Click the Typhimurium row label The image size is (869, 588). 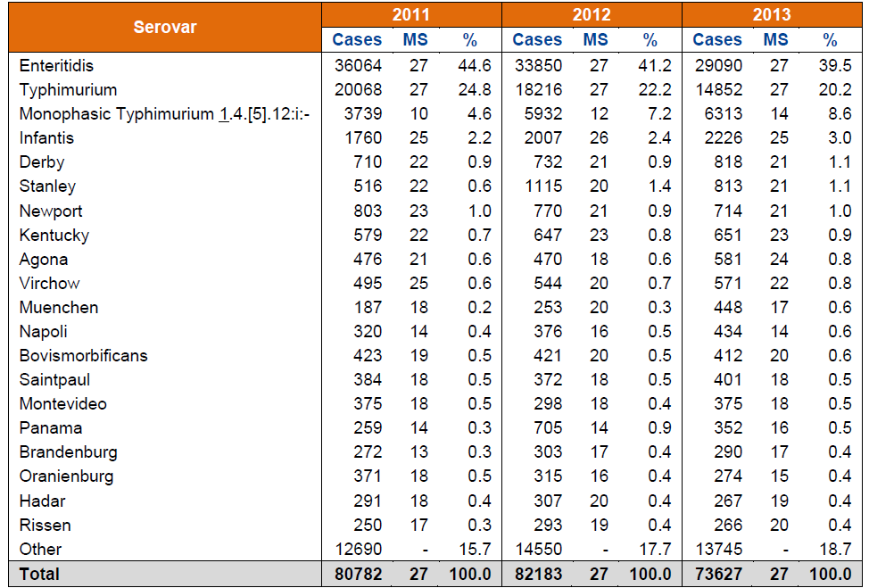(68, 90)
